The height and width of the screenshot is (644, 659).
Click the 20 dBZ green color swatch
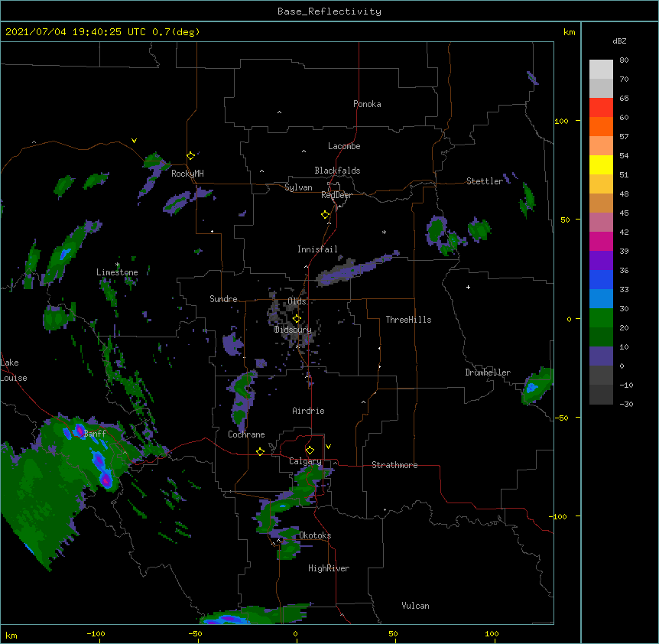pos(601,337)
